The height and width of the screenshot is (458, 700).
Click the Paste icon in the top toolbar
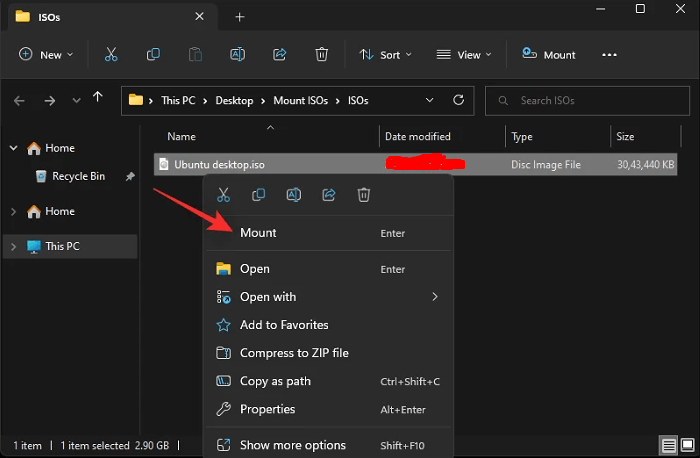tap(195, 54)
